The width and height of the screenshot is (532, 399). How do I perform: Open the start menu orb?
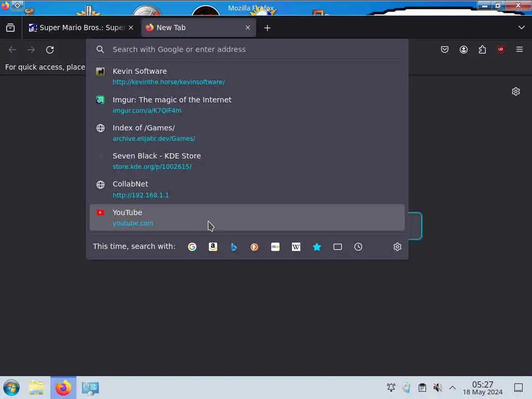11,388
